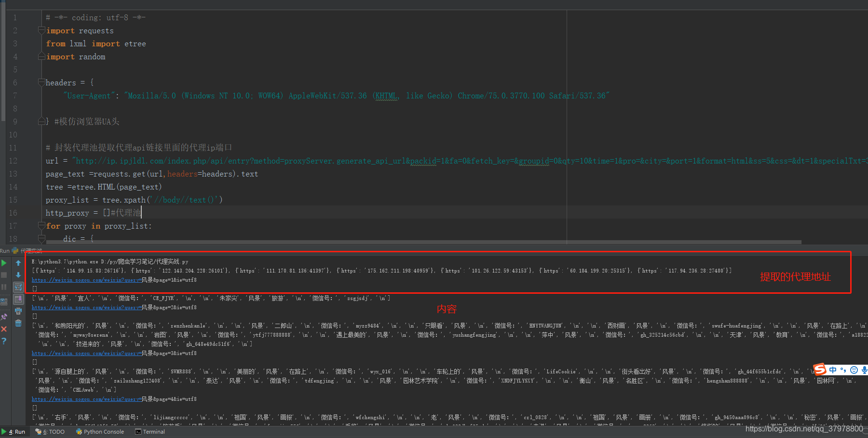Click the Sogou input method S logo
The image size is (868, 438).
coord(820,370)
